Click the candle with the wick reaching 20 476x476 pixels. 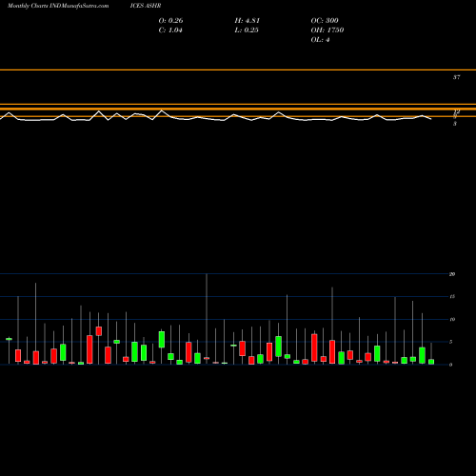pyautogui.click(x=207, y=358)
